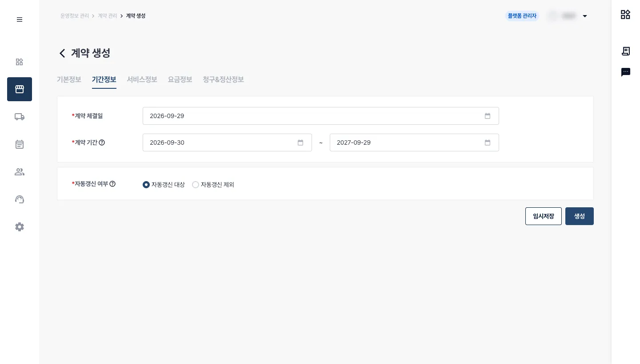Open calendar picker for contract start date 2026-09-30

tap(300, 142)
